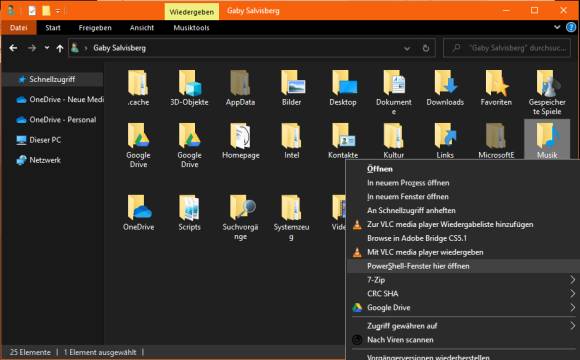Click the new folder icon in title bar
The image size is (580, 360).
coord(46,11)
